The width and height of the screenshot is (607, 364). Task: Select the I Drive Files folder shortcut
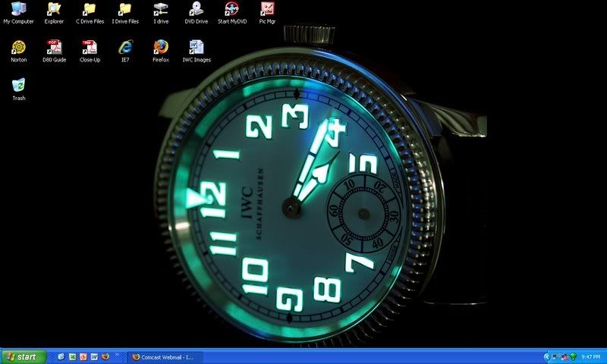(125, 13)
